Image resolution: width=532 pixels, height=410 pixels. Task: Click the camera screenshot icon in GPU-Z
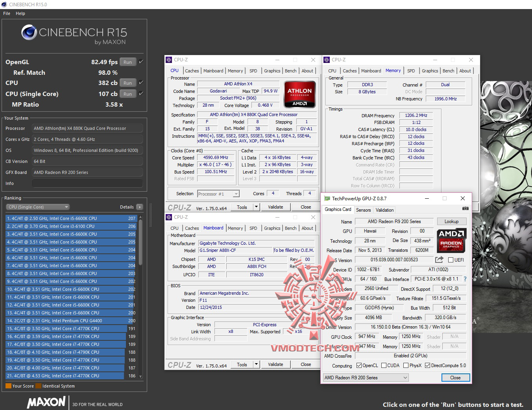coord(465,209)
